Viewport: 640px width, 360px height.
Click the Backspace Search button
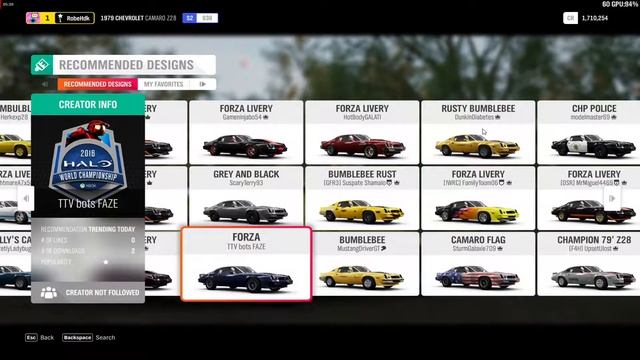click(x=89, y=338)
